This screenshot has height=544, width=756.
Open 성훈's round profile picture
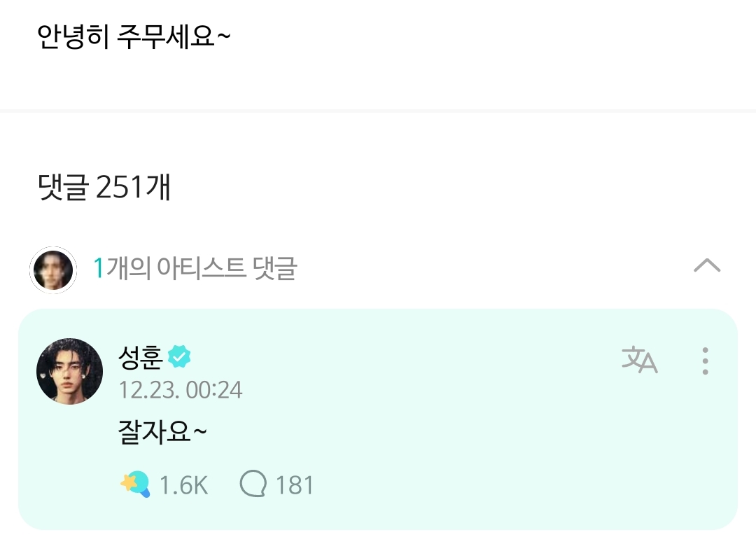tap(69, 371)
